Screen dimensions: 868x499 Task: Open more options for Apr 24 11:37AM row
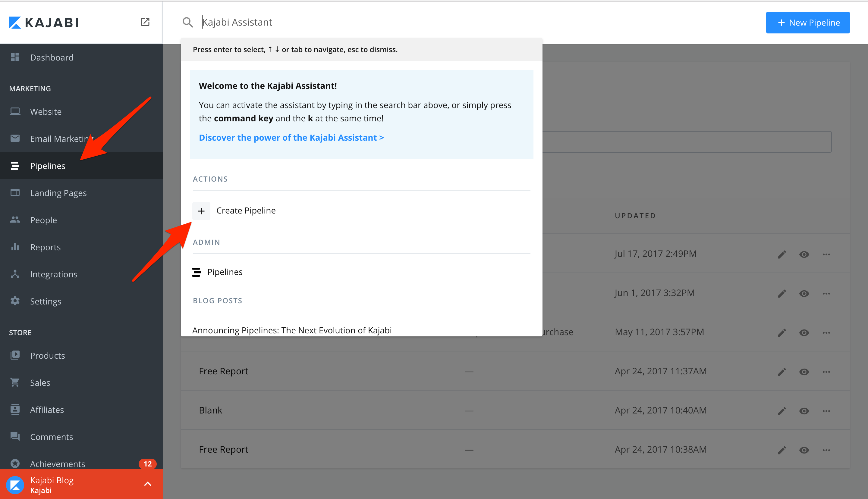click(x=826, y=372)
